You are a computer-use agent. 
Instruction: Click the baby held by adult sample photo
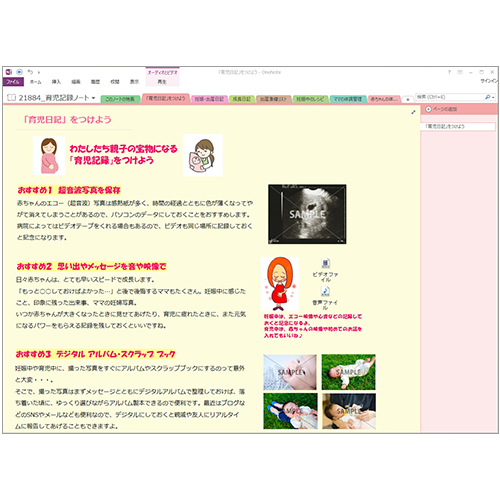click(x=349, y=411)
